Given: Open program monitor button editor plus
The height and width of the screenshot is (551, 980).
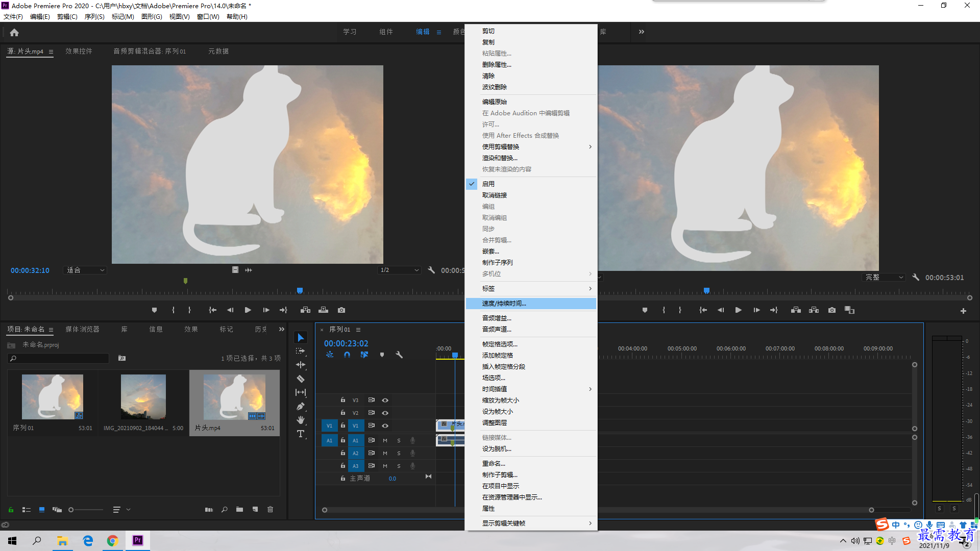Looking at the screenshot, I should pos(963,311).
